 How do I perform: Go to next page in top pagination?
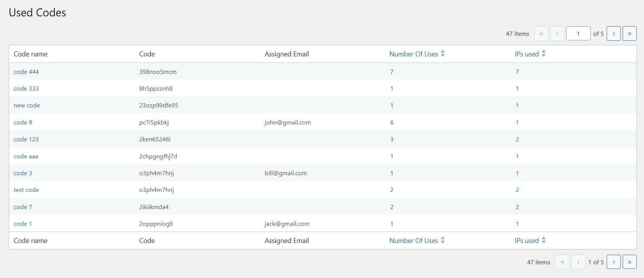pyautogui.click(x=614, y=34)
